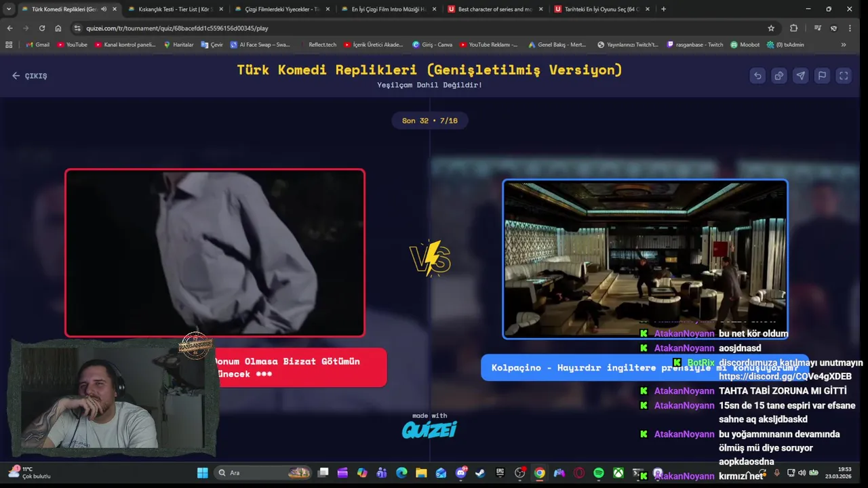Open the Giriş - Canva bookmark
This screenshot has height=488, width=868.
pos(432,45)
